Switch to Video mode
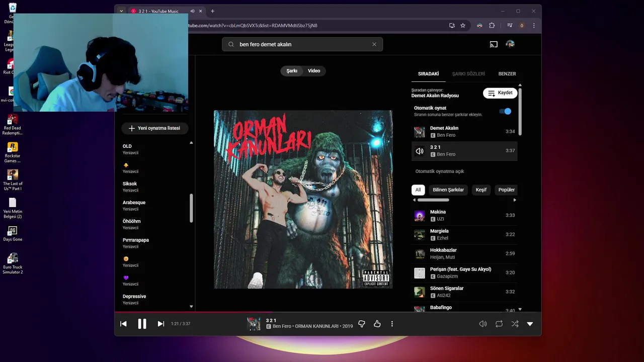The width and height of the screenshot is (644, 362). (314, 71)
